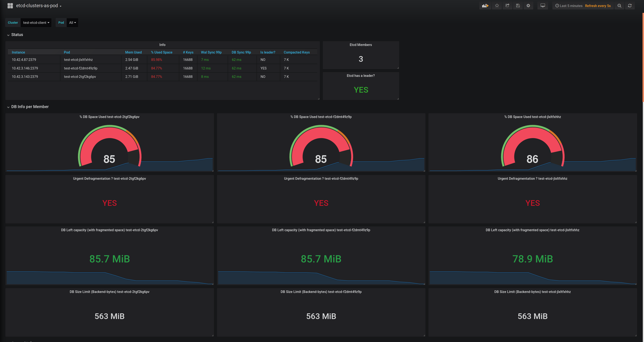Zoom out the time range
Viewport: 644px width, 342px height.
[x=619, y=6]
